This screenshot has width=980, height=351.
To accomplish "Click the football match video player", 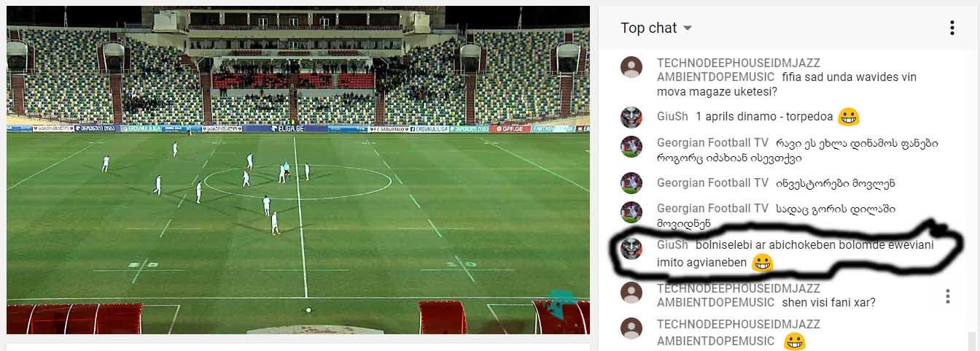I will (x=298, y=170).
